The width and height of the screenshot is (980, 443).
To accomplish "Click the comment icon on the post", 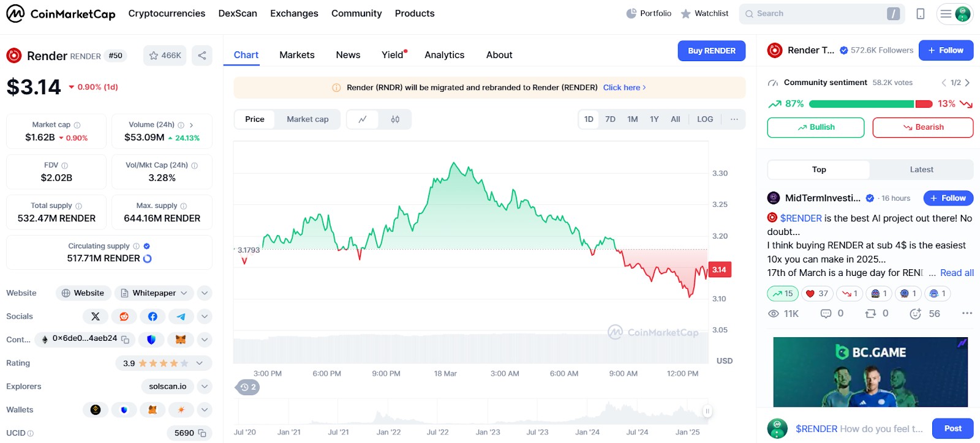I will pyautogui.click(x=826, y=314).
